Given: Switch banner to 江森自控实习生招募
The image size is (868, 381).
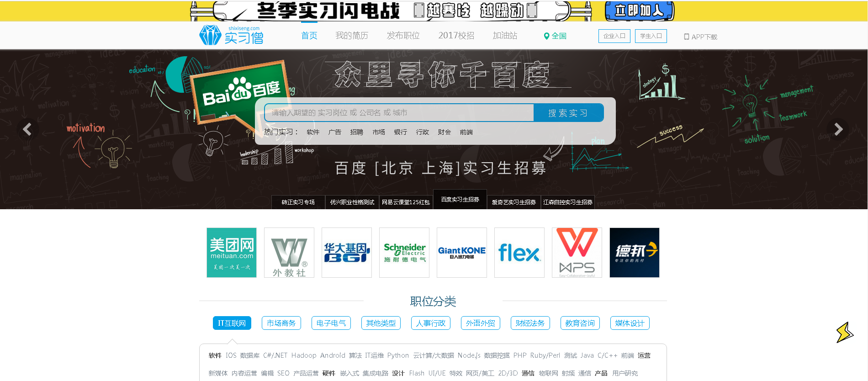Looking at the screenshot, I should pos(568,202).
